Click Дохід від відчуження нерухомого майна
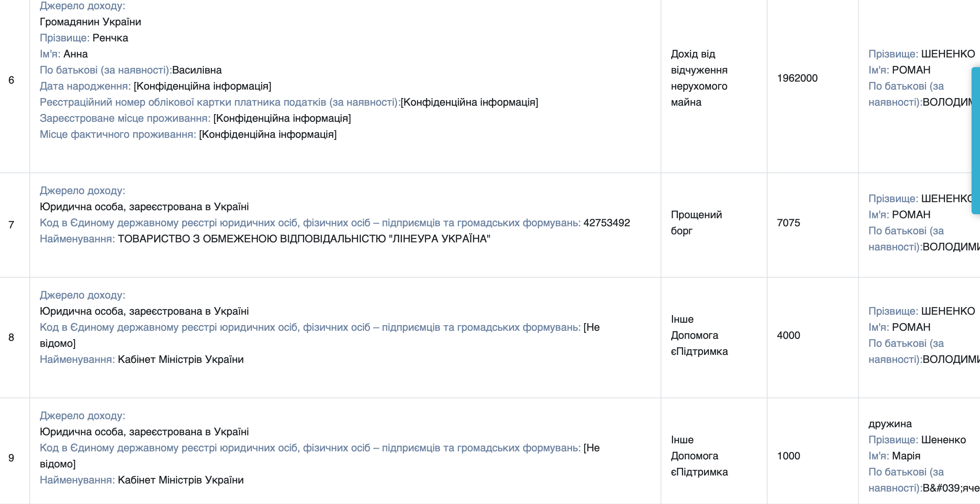The height and width of the screenshot is (504, 980). pyautogui.click(x=699, y=78)
